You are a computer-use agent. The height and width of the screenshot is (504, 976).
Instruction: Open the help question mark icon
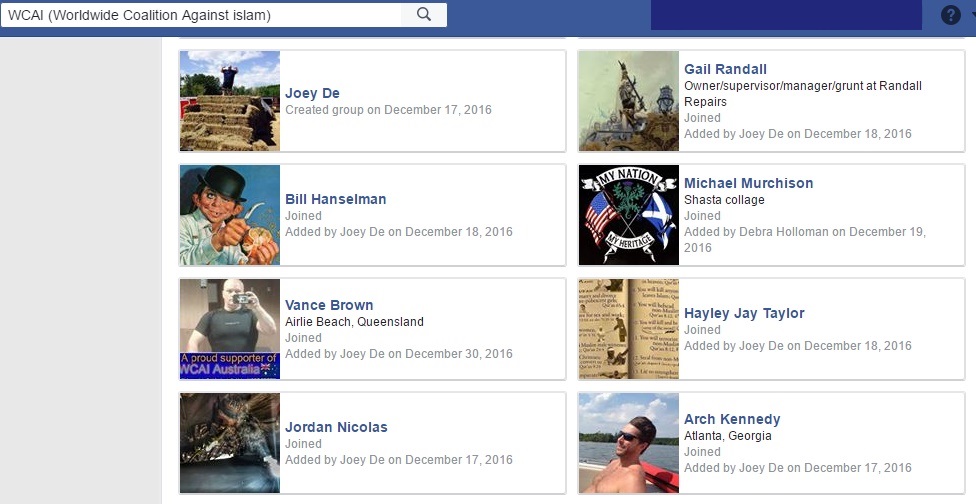(950, 14)
